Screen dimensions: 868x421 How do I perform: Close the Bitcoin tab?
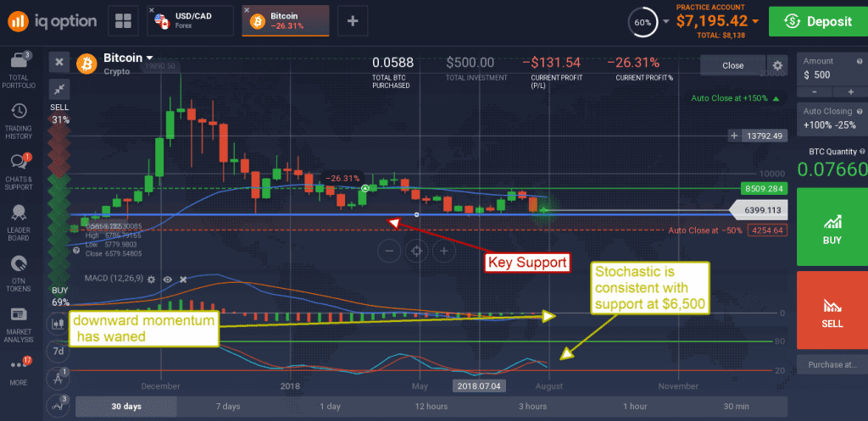click(247, 10)
